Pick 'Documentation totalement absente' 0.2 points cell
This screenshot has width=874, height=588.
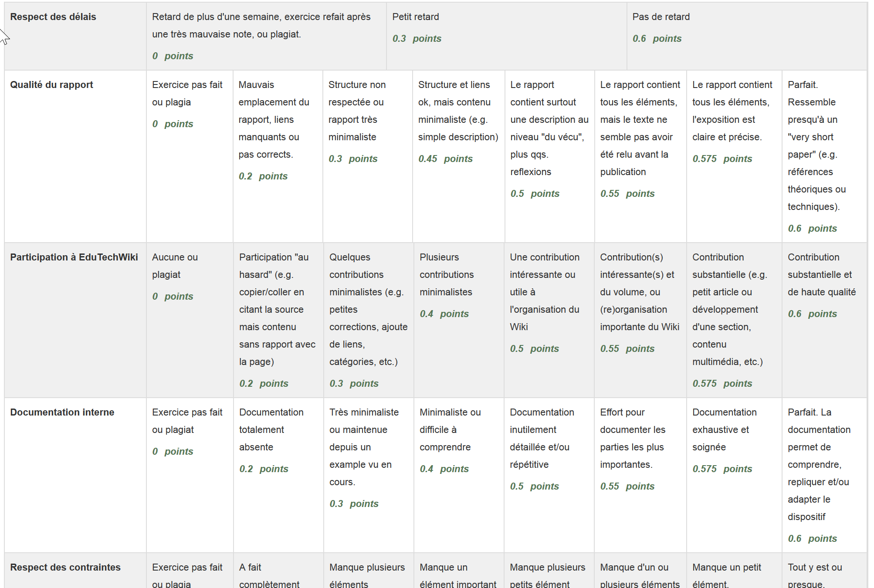click(278, 475)
